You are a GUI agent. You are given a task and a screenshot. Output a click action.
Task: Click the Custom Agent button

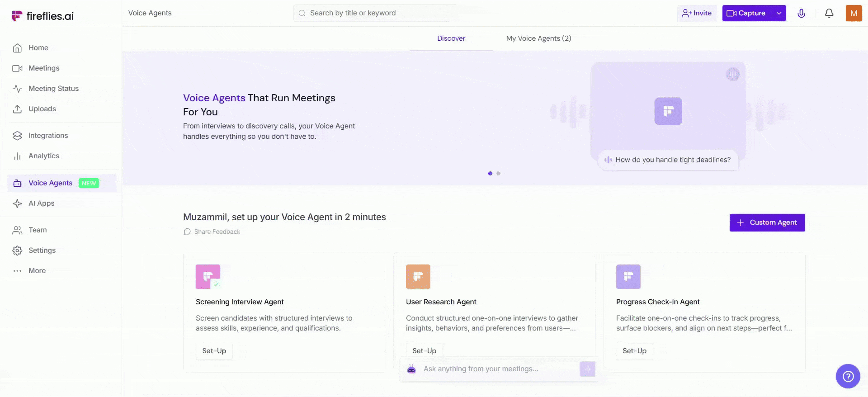pos(767,222)
